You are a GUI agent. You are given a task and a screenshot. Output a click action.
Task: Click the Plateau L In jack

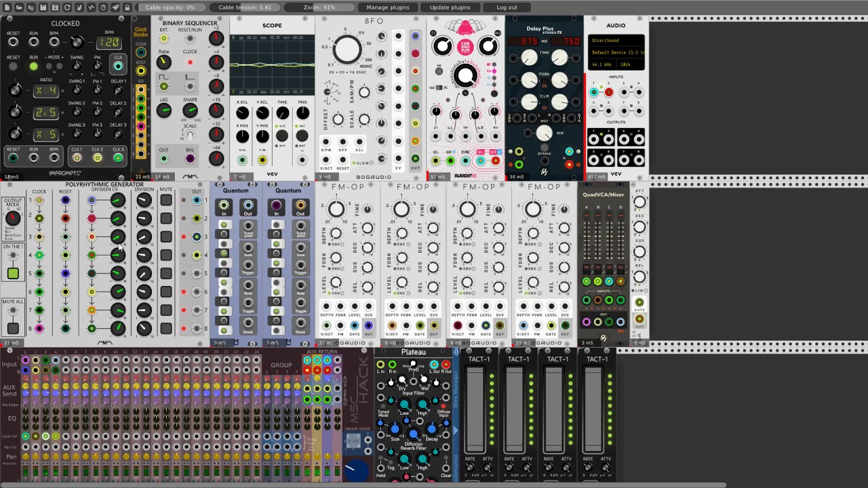[380, 365]
